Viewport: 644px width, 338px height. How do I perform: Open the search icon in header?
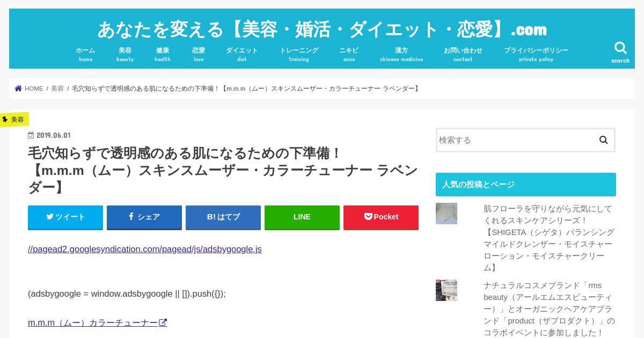tap(620, 52)
